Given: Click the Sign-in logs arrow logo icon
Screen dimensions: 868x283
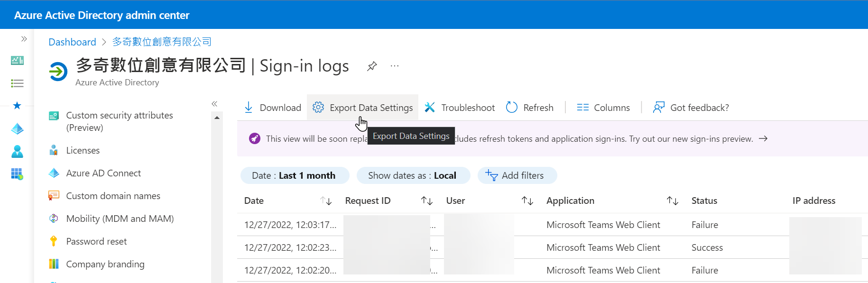Looking at the screenshot, I should [58, 72].
